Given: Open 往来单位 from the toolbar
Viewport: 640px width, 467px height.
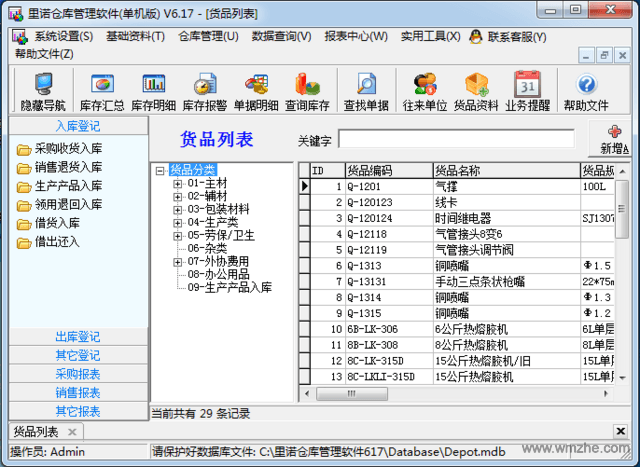Looking at the screenshot, I should coord(425,91).
